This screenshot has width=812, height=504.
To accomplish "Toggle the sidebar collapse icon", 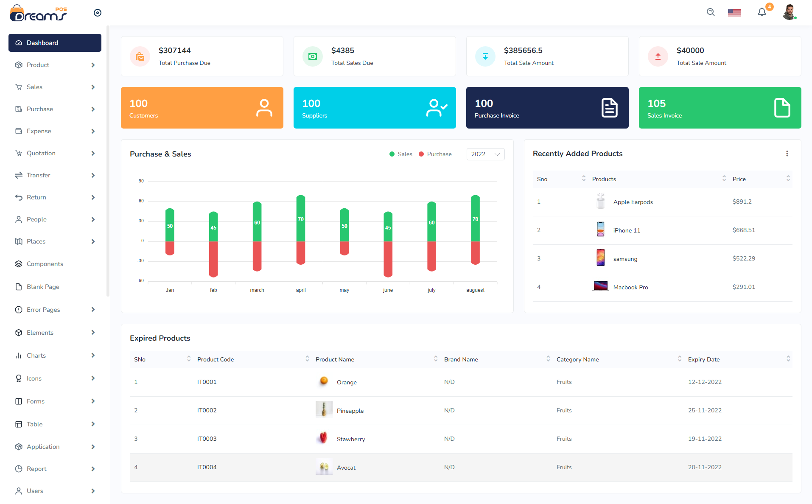I will coord(98,13).
